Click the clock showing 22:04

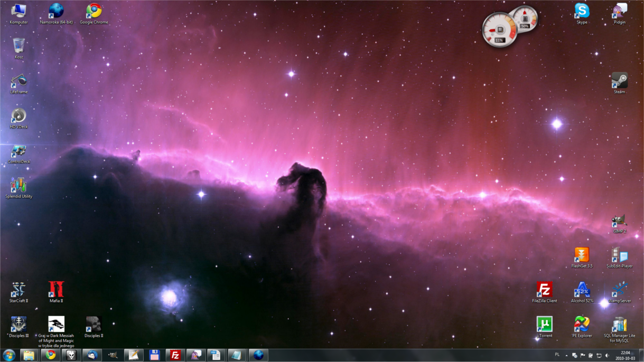625,355
